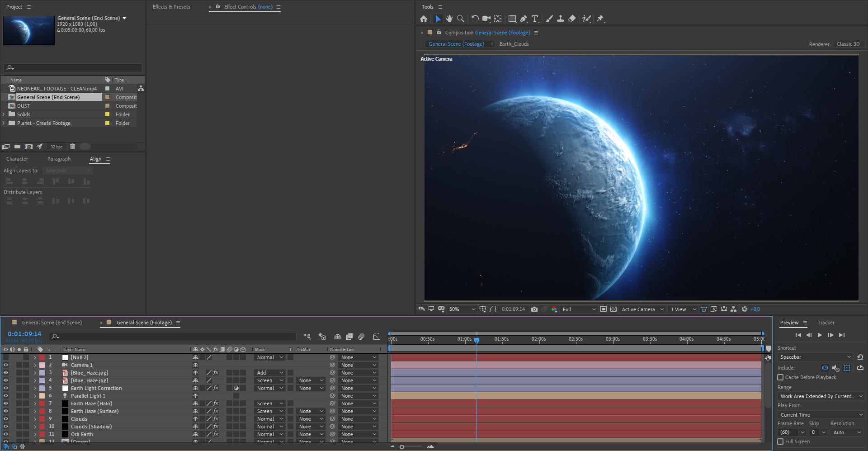This screenshot has width=868, height=451.
Task: Open blending mode dropdown for Earth Haze (Halo)
Action: 270,404
